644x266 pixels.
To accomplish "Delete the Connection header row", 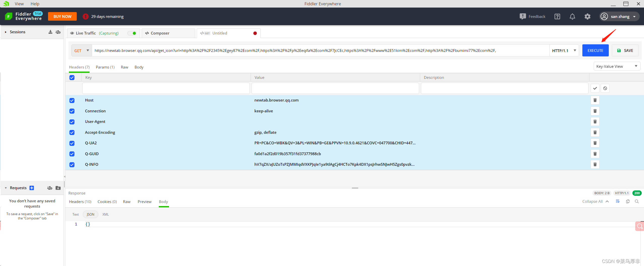I will coord(595,111).
